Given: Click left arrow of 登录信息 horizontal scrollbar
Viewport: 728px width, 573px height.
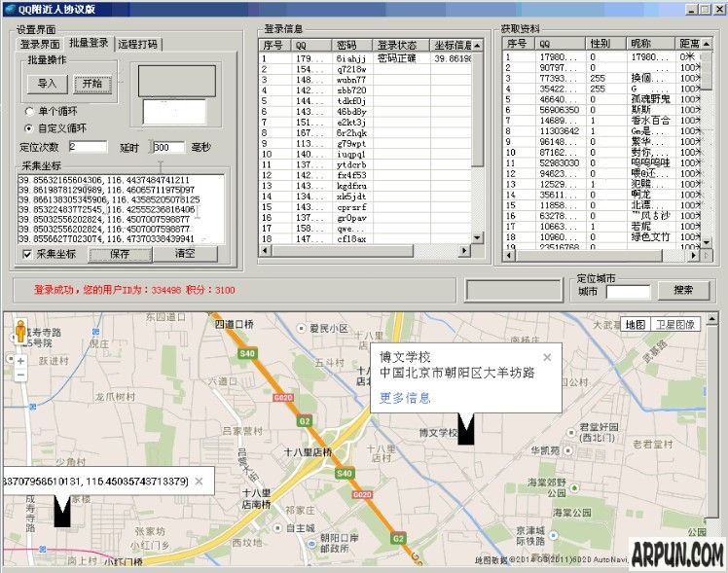Looking at the screenshot, I should (x=265, y=251).
